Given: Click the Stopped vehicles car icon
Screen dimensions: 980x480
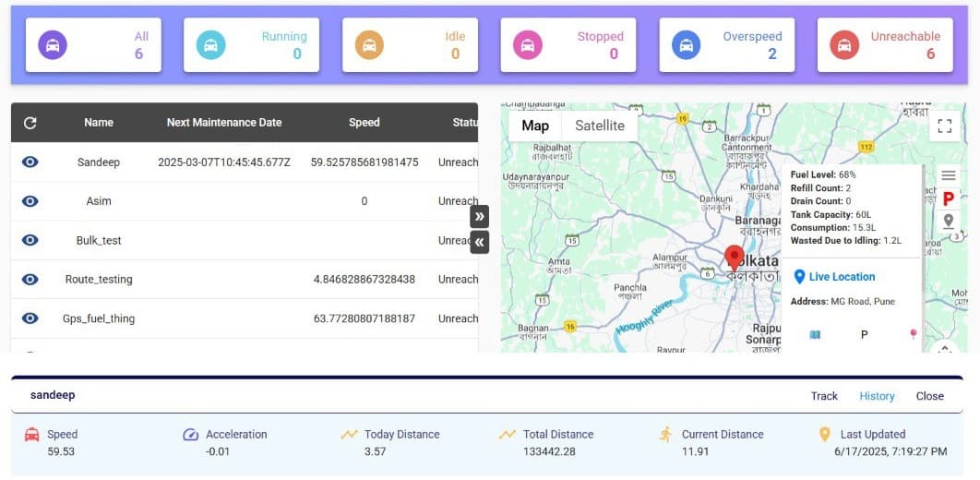Looking at the screenshot, I should tap(528, 45).
